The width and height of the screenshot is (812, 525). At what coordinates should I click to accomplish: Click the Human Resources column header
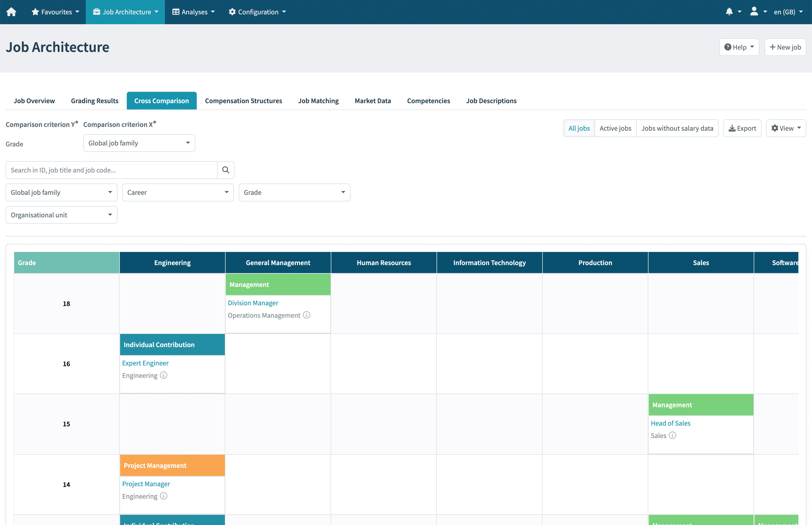click(x=384, y=262)
